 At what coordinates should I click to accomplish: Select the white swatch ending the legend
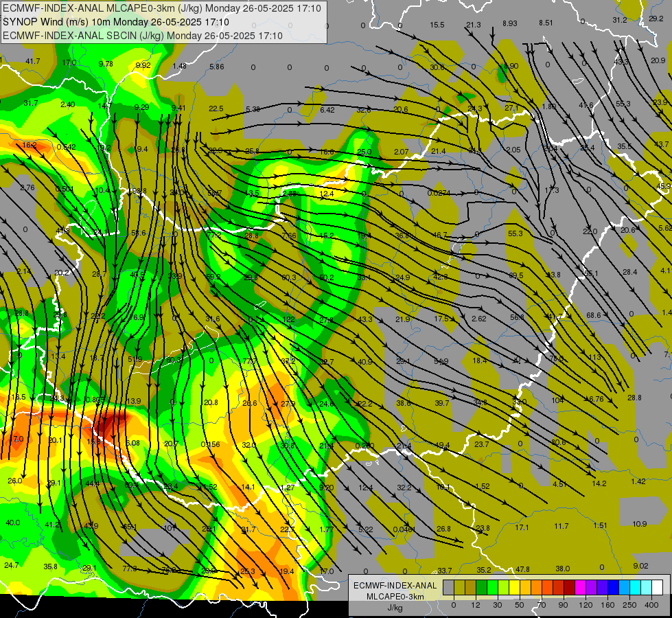[x=657, y=587]
